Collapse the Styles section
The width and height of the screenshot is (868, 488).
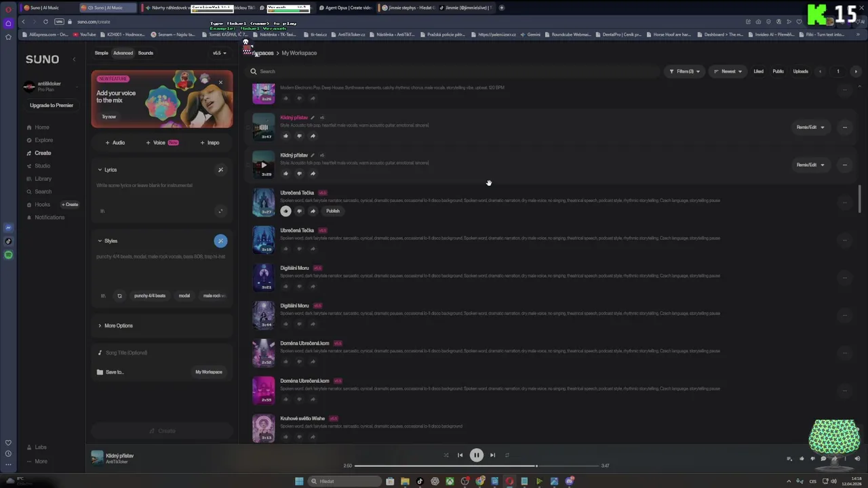tap(108, 241)
